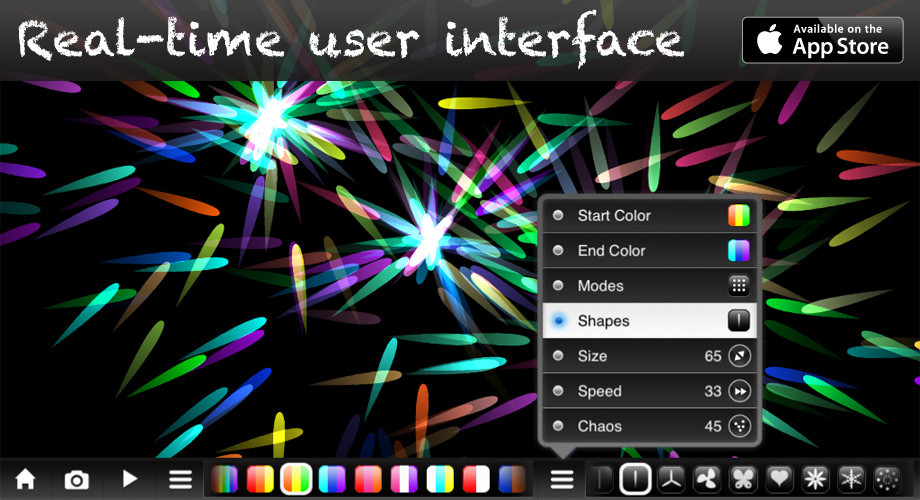
Task: Select the highlighted spike shape icon
Action: pyautogui.click(x=635, y=479)
